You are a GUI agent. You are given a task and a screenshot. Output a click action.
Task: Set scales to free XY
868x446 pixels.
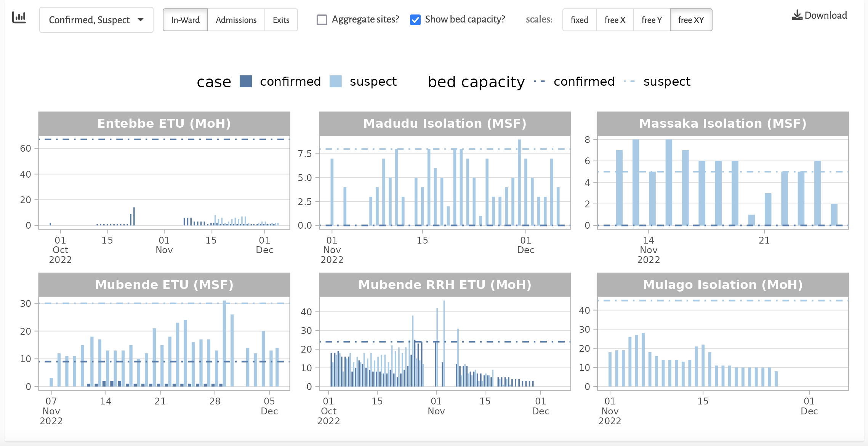(691, 20)
